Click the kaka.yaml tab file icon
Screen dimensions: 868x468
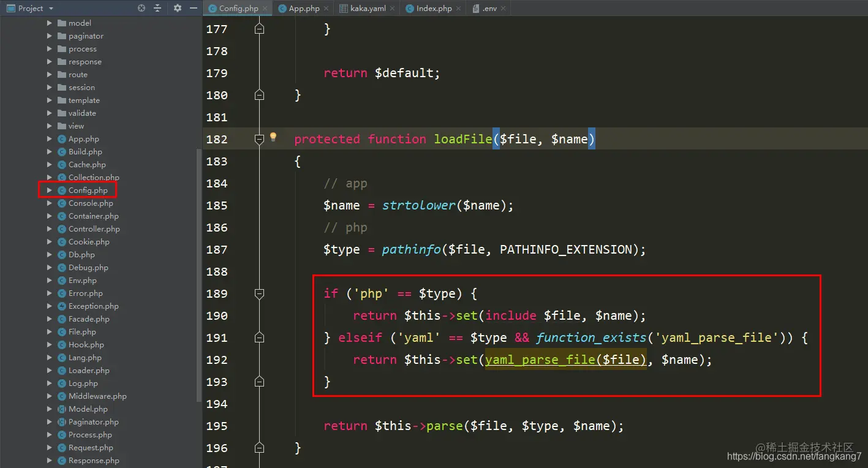pyautogui.click(x=344, y=9)
